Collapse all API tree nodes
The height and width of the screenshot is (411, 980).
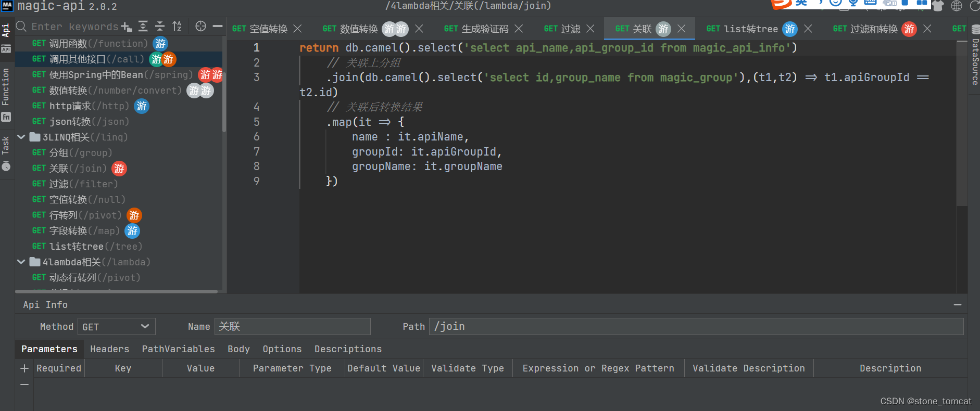[160, 27]
